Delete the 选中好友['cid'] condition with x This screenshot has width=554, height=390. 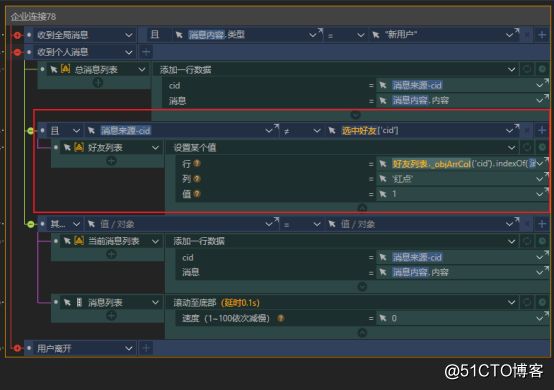pos(527,131)
